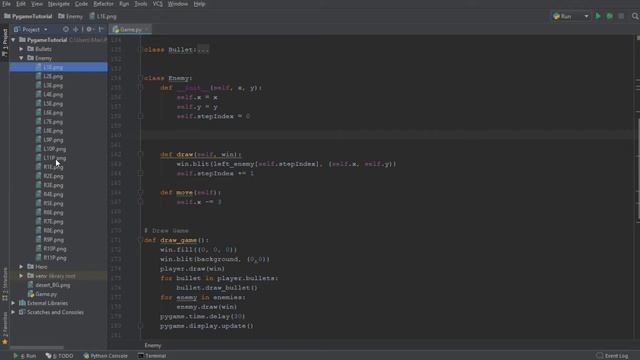
Task: Select desert_BG.png in project tree
Action: coord(53,285)
